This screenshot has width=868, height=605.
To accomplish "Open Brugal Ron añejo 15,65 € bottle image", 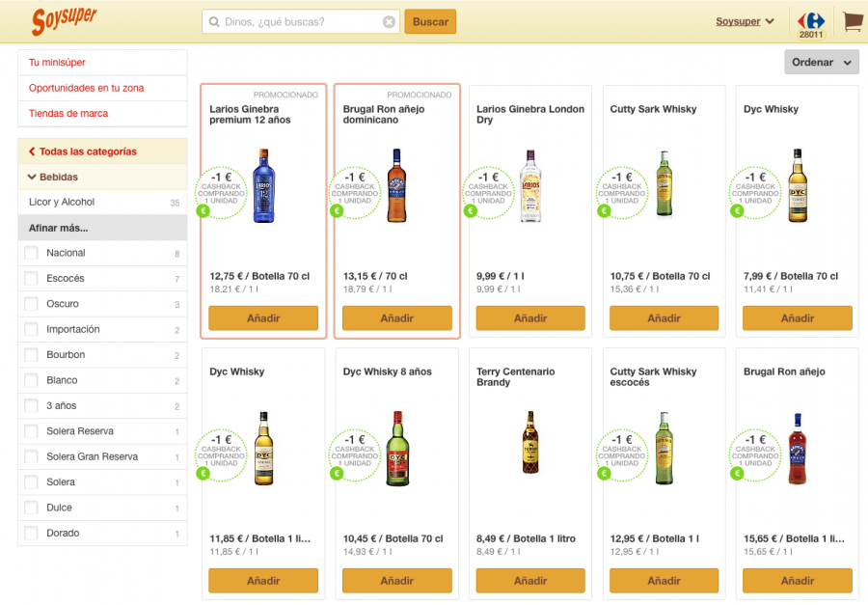I will point(798,449).
